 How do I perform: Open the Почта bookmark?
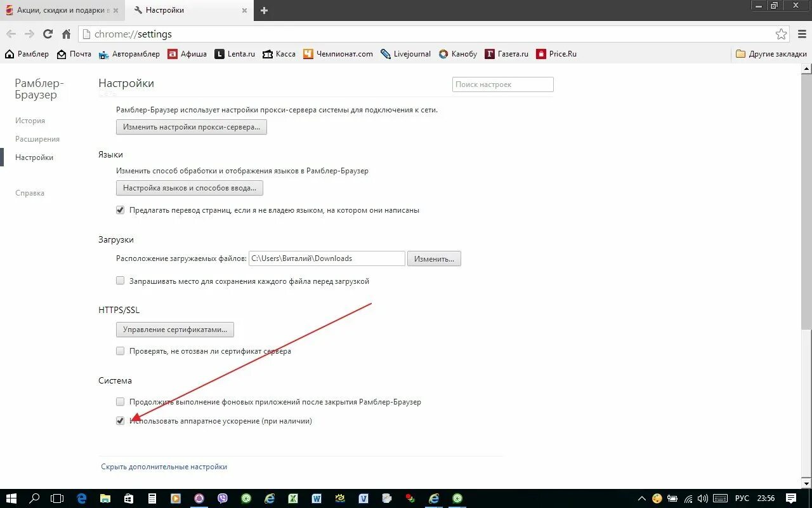pyautogui.click(x=74, y=54)
